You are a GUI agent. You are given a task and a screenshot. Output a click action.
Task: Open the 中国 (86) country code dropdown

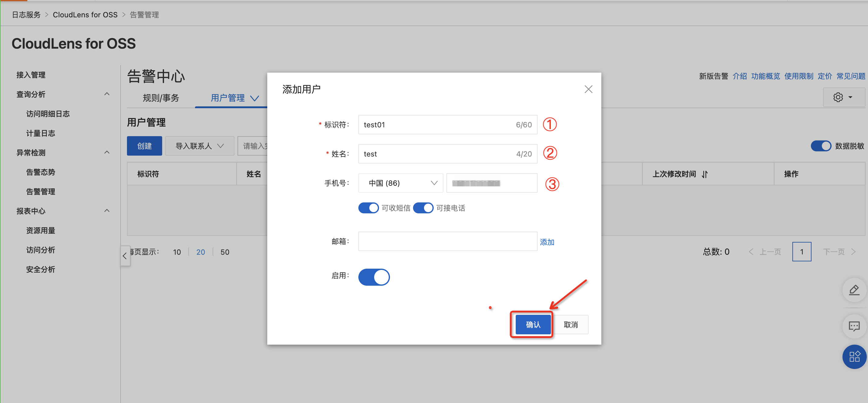click(x=400, y=183)
